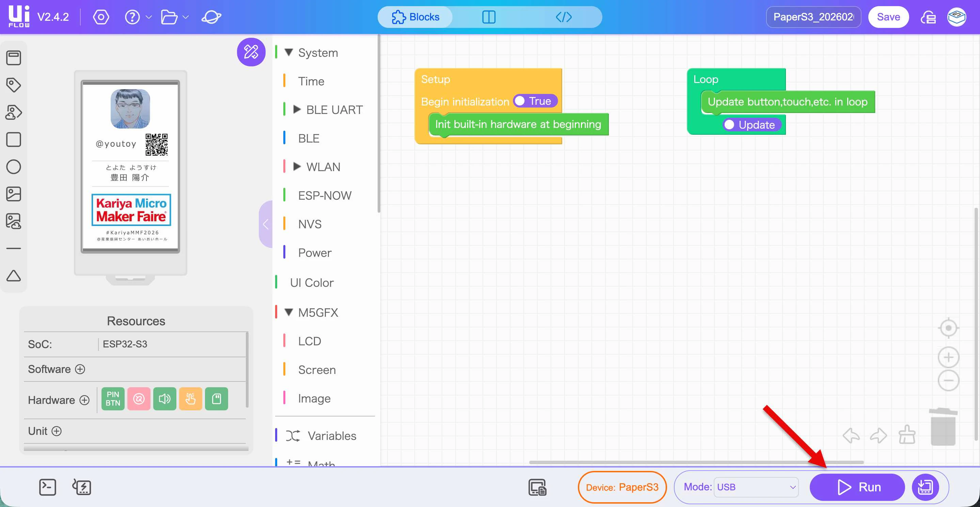Center the workspace with the crosshair icon

point(948,328)
